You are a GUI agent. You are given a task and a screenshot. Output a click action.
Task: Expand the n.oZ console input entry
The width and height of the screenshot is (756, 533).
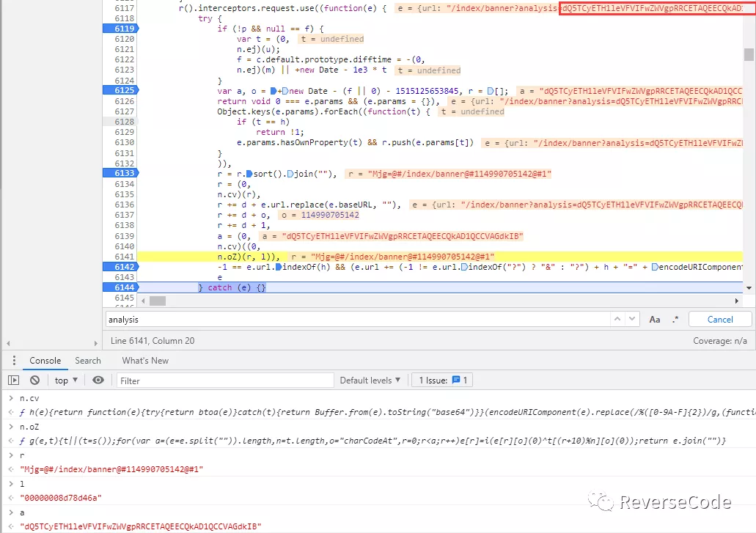[10, 427]
